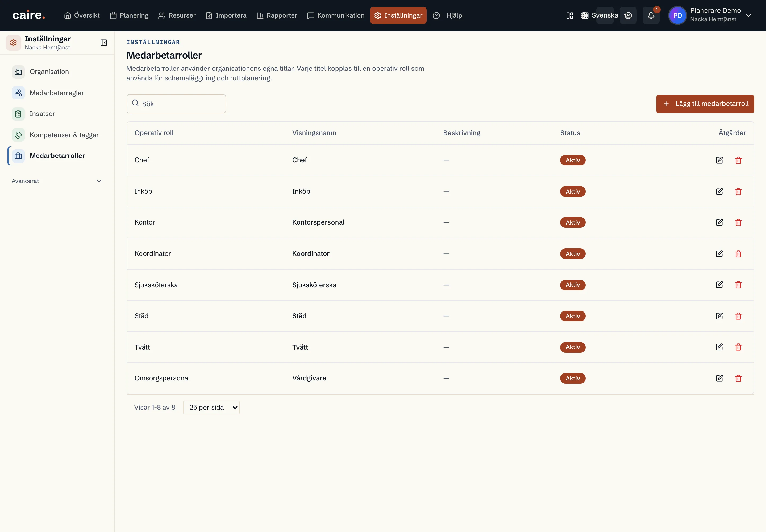766x532 pixels.
Task: Delete the Inköp role
Action: pos(738,192)
